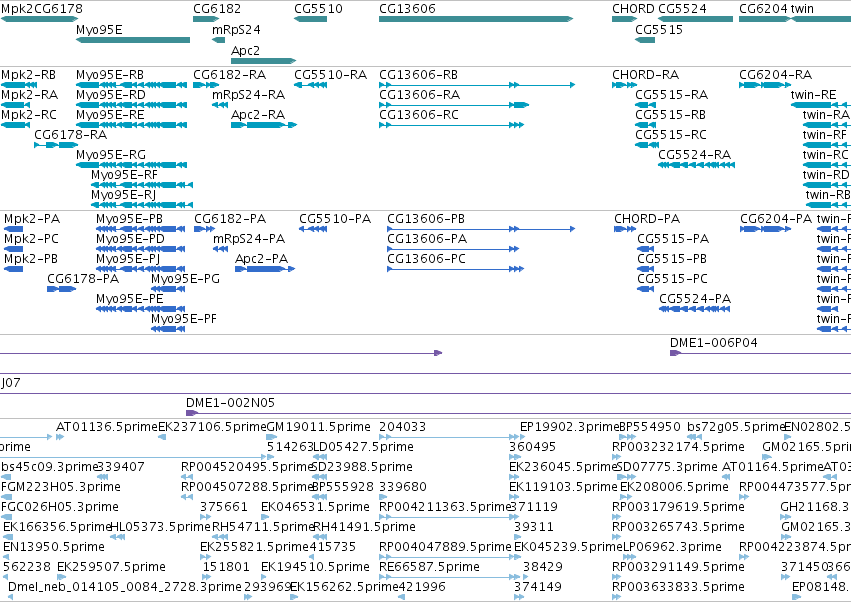The height and width of the screenshot is (602, 851).
Task: Click the CG5510 gene label
Action: tap(319, 9)
